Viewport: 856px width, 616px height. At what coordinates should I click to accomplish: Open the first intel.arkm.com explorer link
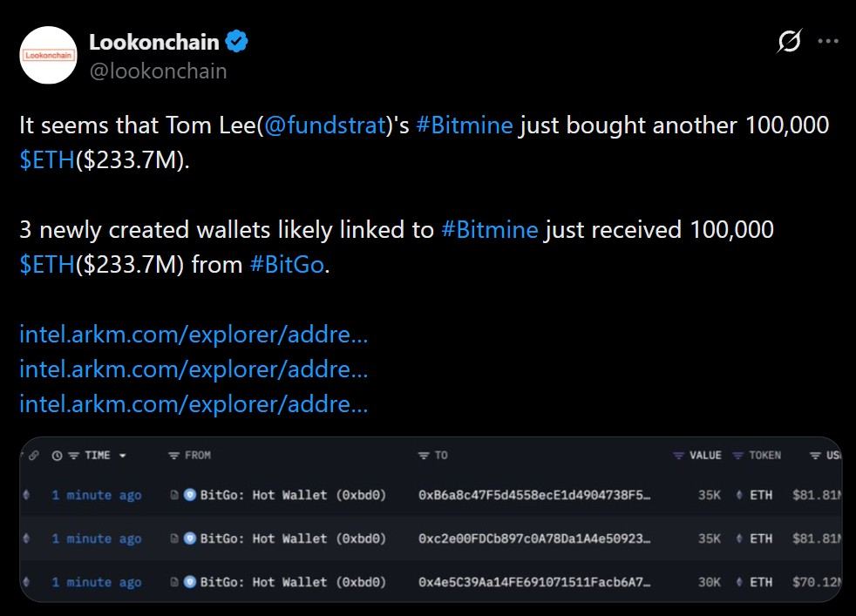(194, 334)
